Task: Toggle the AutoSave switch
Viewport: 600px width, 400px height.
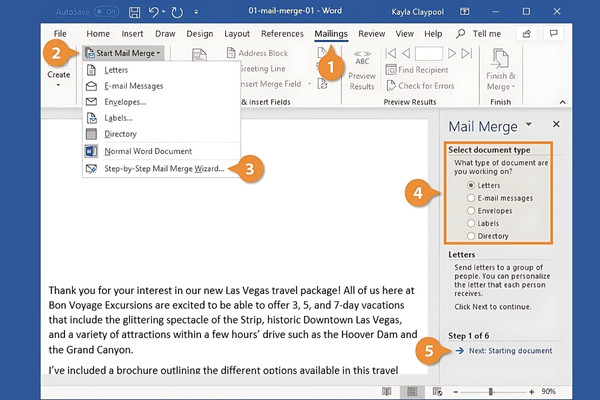Action: click(x=106, y=11)
